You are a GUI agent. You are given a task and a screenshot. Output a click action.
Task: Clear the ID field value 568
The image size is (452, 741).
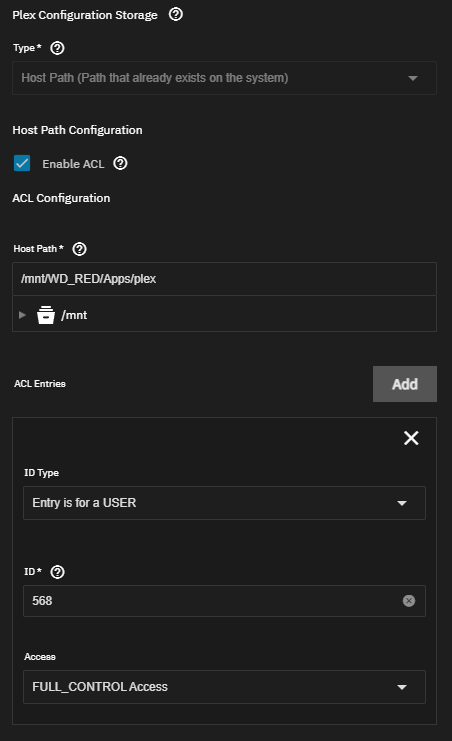pos(409,601)
